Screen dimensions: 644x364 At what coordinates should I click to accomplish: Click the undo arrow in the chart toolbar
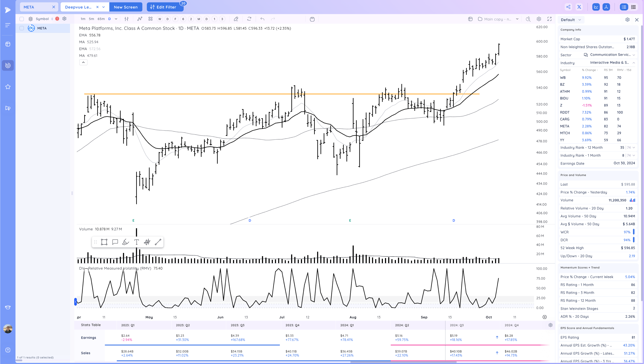pos(262,19)
